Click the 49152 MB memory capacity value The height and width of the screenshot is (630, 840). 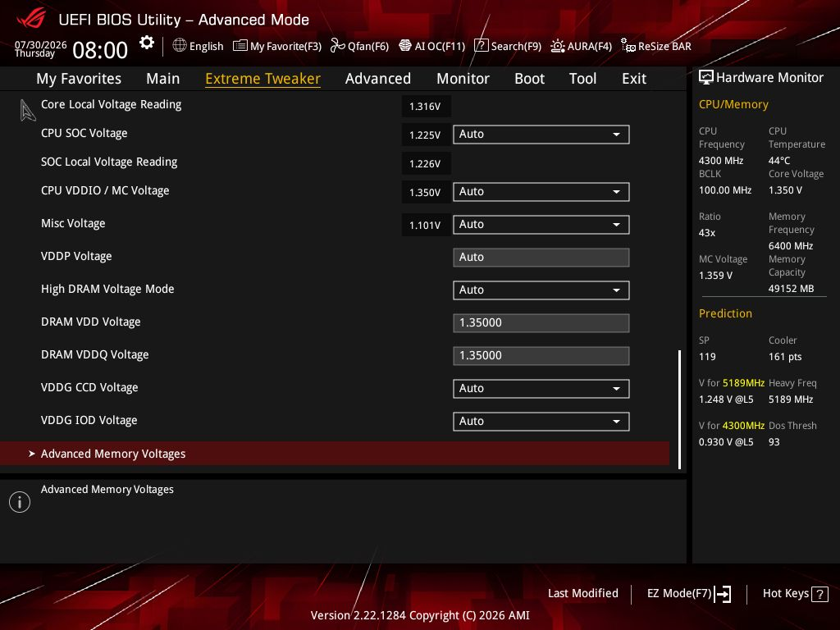coord(792,289)
